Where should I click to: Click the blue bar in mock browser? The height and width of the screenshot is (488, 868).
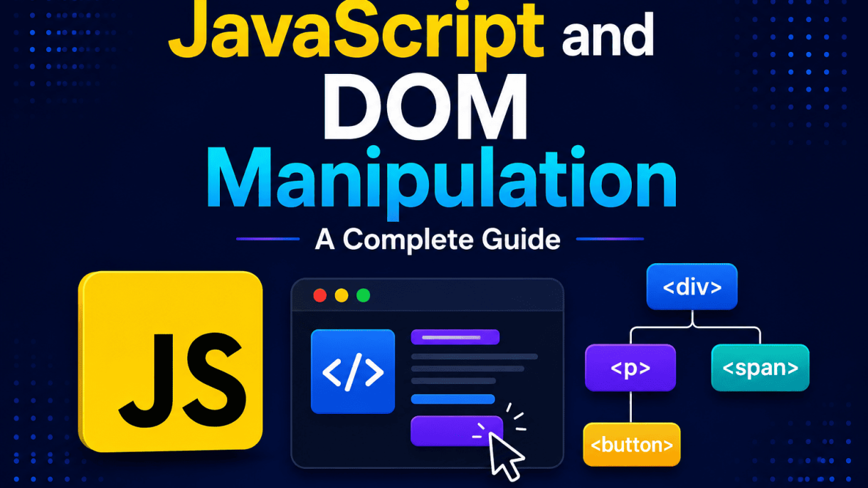coord(453,399)
